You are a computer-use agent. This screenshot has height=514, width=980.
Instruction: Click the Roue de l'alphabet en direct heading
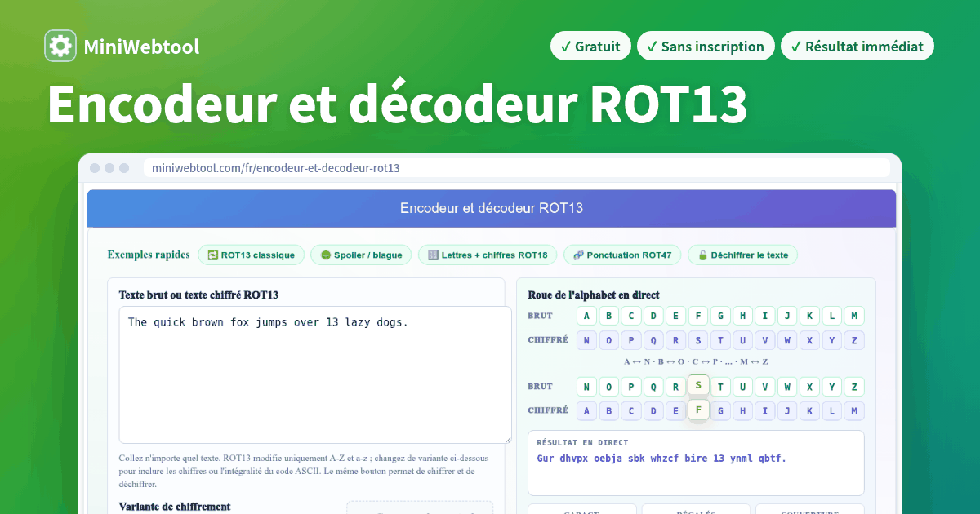point(594,295)
